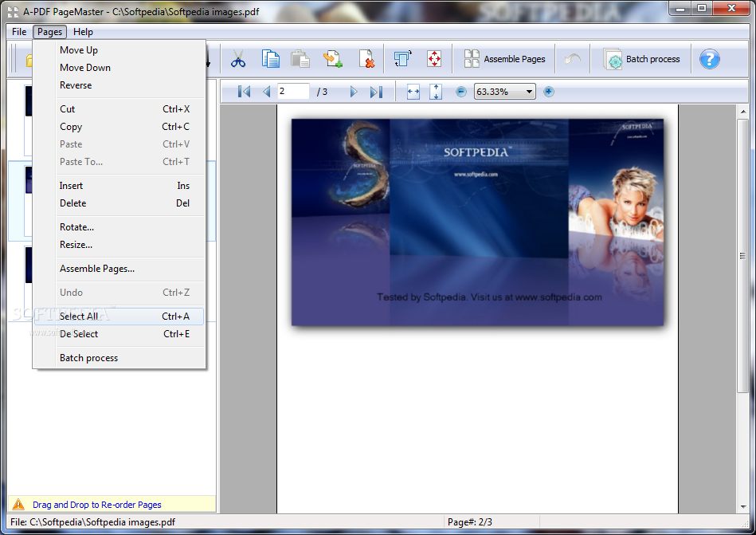
Task: Go to the next page
Action: [x=354, y=92]
